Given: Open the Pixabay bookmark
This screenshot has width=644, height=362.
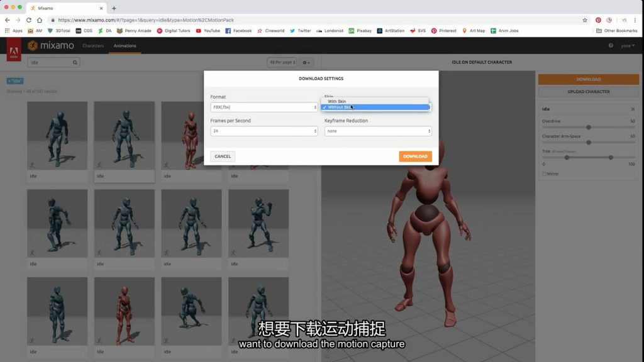Looking at the screenshot, I should click(360, 31).
